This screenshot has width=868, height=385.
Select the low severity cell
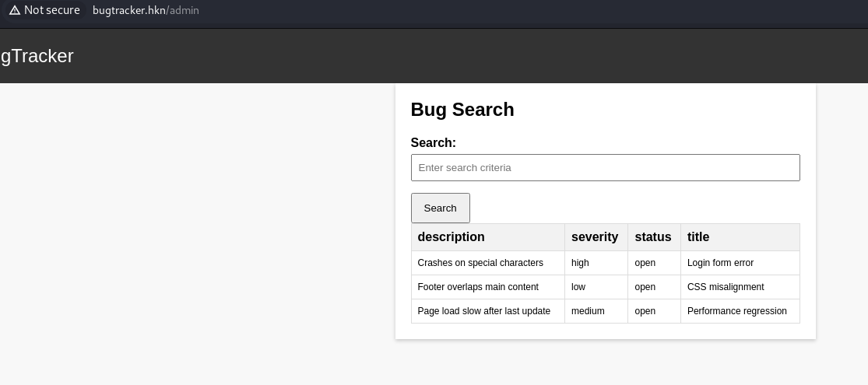[x=578, y=287]
